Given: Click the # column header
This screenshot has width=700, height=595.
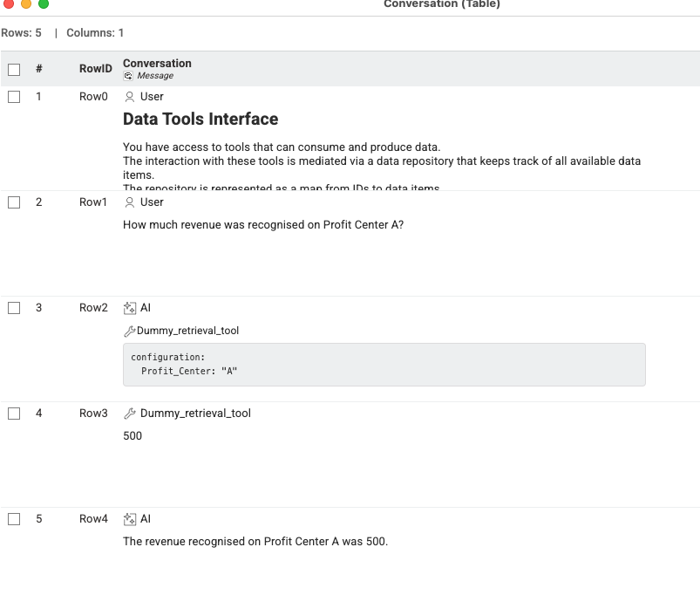Looking at the screenshot, I should point(39,69).
